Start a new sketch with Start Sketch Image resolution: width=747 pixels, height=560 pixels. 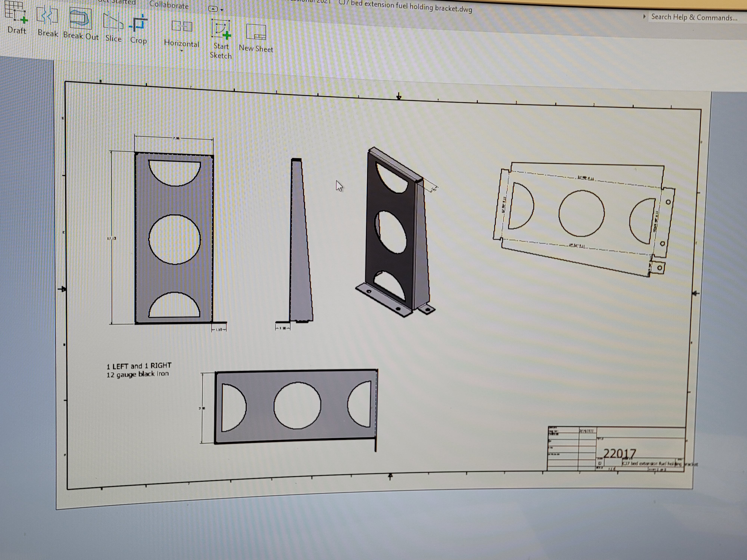221,39
